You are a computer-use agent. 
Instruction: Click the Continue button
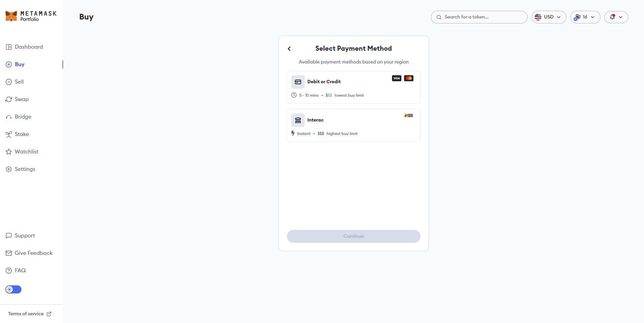pyautogui.click(x=354, y=236)
